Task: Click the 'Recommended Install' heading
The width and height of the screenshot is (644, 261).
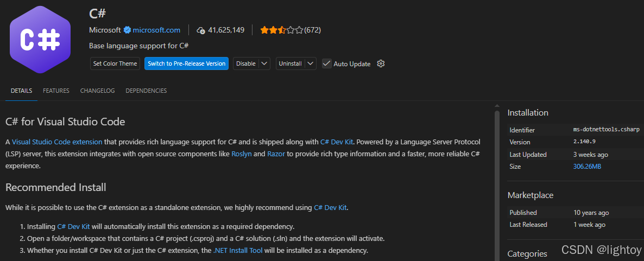Action: point(56,188)
